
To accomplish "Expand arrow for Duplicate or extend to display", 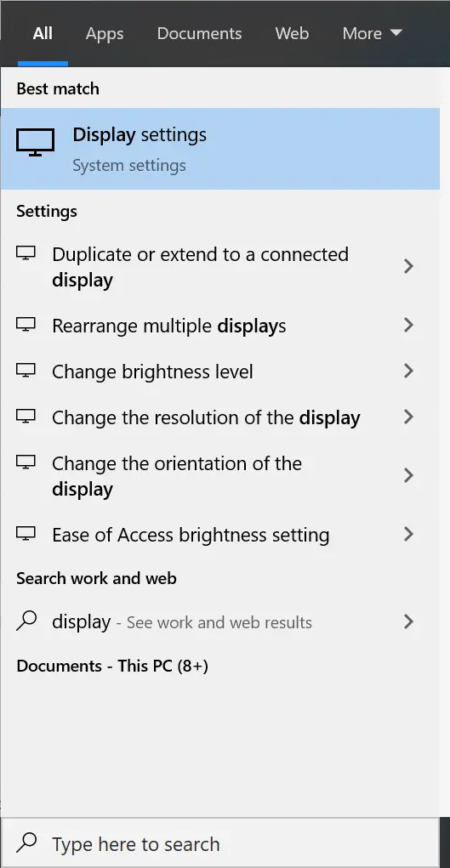I will tap(408, 266).
